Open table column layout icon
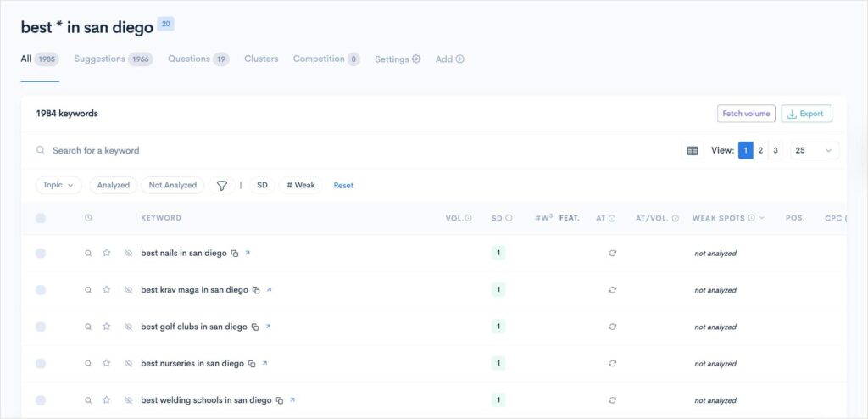This screenshot has height=419, width=868. pyautogui.click(x=693, y=151)
